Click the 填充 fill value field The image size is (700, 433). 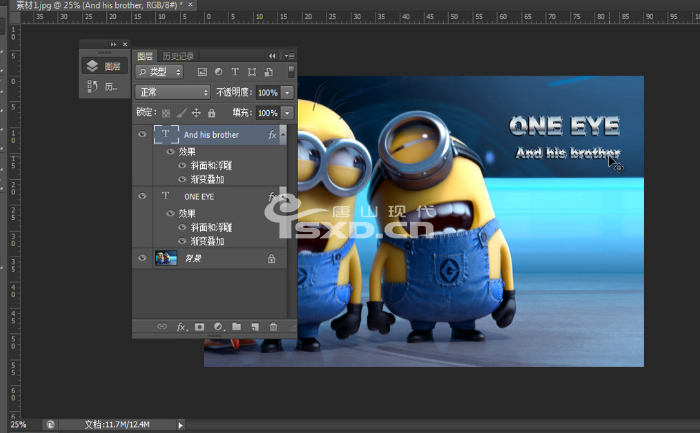click(x=268, y=113)
